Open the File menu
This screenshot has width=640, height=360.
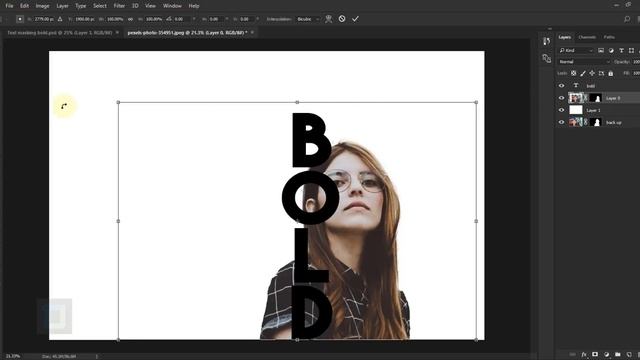click(9, 6)
